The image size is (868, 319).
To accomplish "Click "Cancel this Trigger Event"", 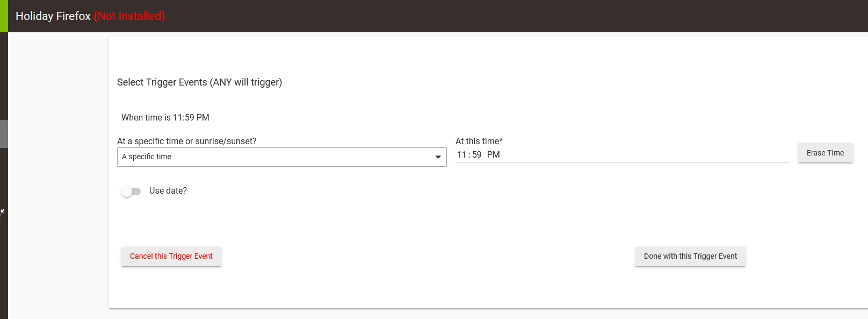I will click(171, 256).
